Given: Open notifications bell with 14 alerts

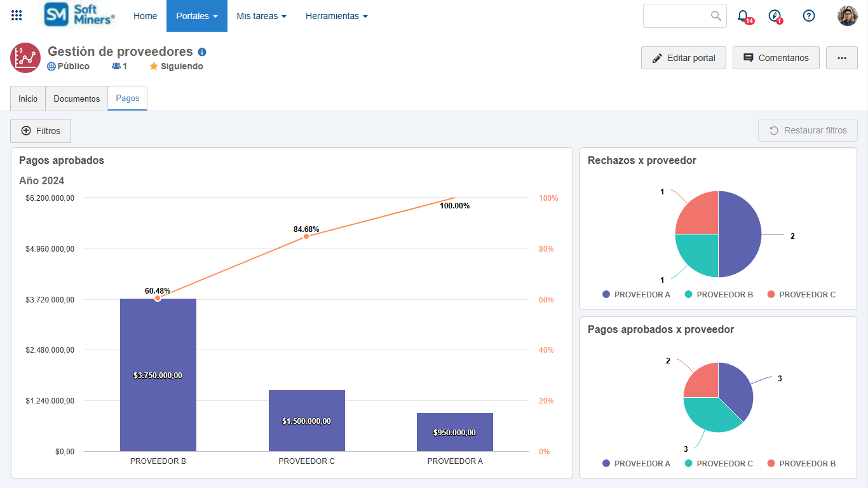Looking at the screenshot, I should pyautogui.click(x=743, y=16).
